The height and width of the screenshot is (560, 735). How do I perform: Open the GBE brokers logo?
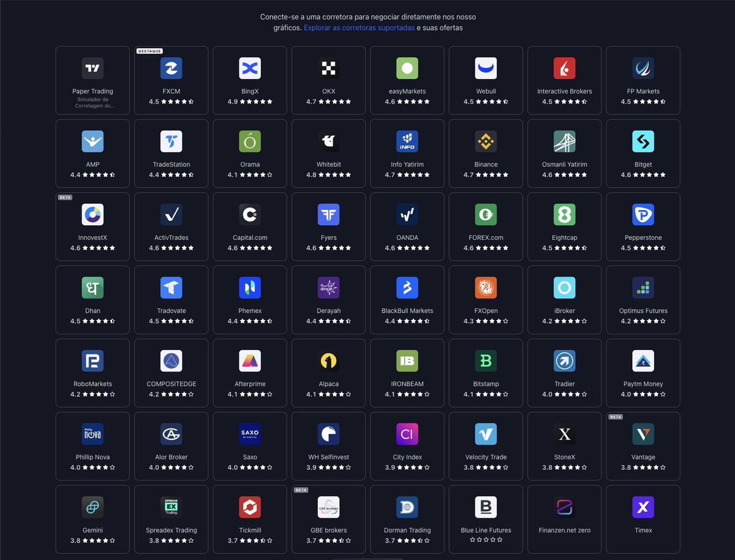pos(328,507)
